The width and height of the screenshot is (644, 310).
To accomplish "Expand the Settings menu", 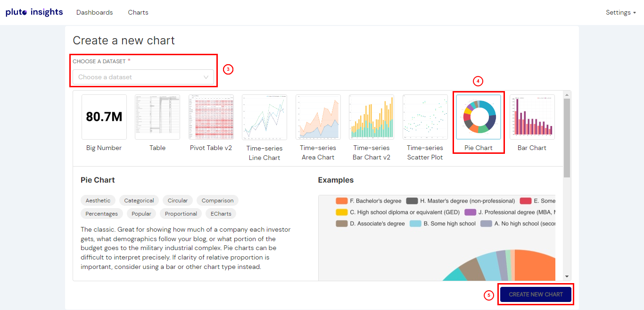I will [x=620, y=13].
